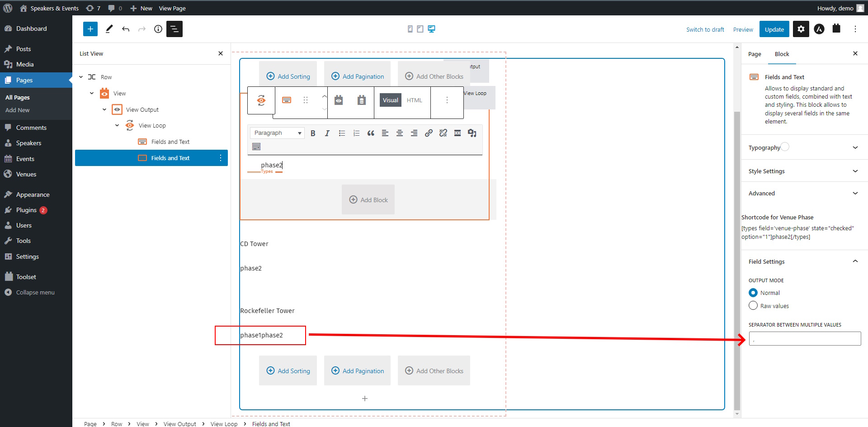Click the Add Media icon
The height and width of the screenshot is (427, 868).
(x=472, y=133)
